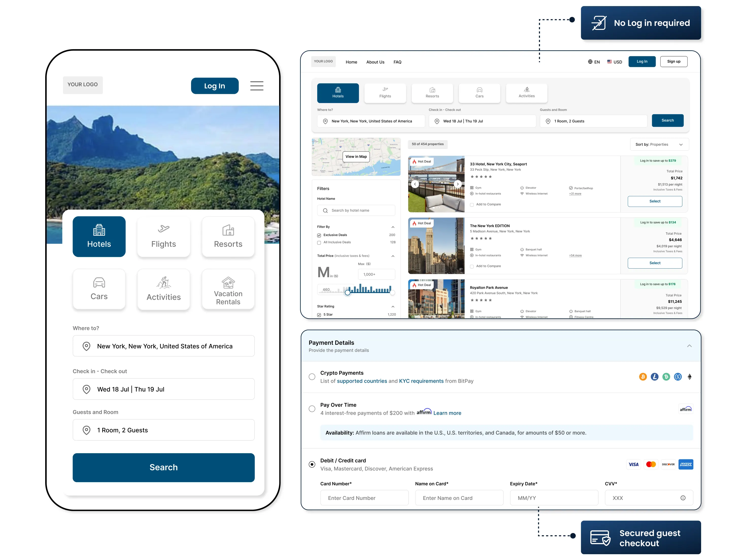Click the orange Bitcoin icon
The height and width of the screenshot is (560, 747).
(643, 377)
